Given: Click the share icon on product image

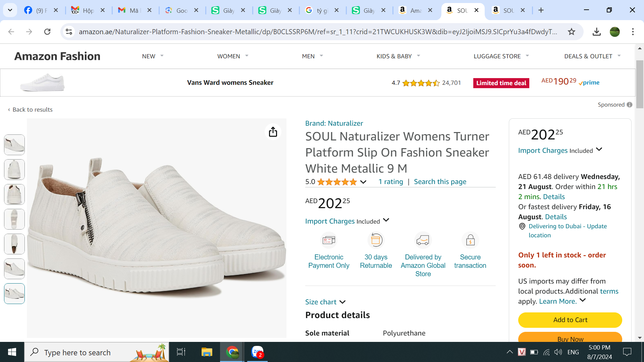Looking at the screenshot, I should (x=273, y=132).
